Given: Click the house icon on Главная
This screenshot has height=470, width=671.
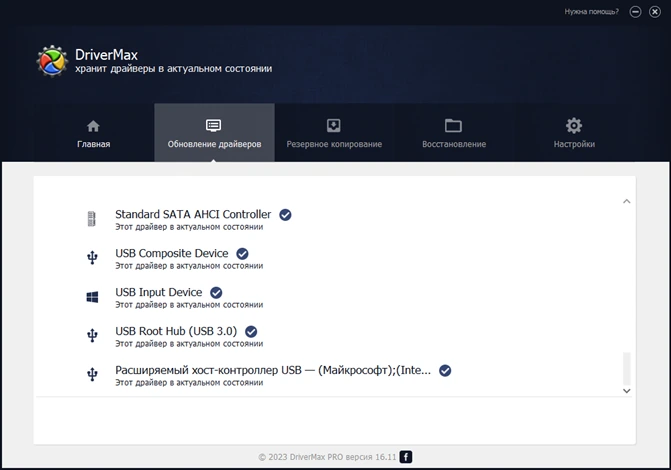Looking at the screenshot, I should [93, 126].
